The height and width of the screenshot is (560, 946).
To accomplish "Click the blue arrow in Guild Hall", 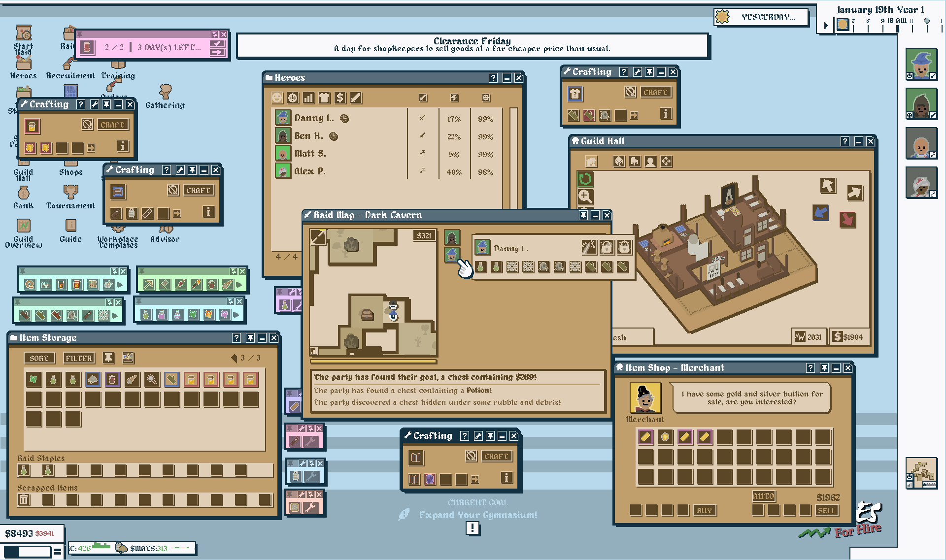I will [x=820, y=212].
